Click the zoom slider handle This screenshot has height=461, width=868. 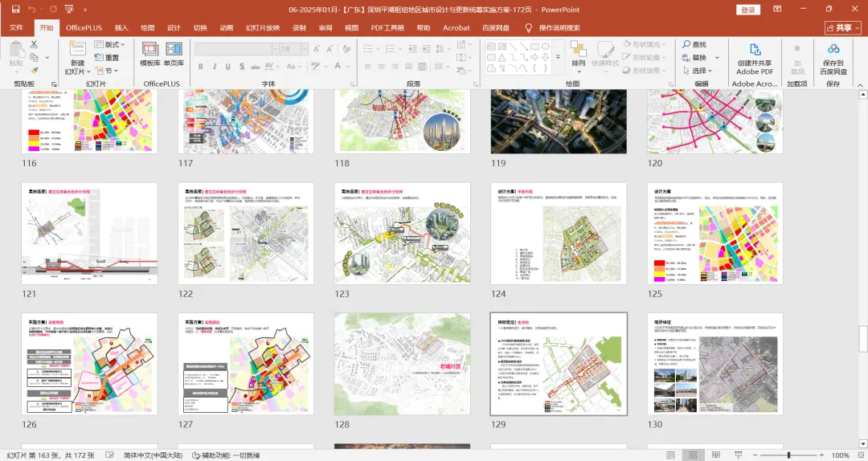[789, 455]
